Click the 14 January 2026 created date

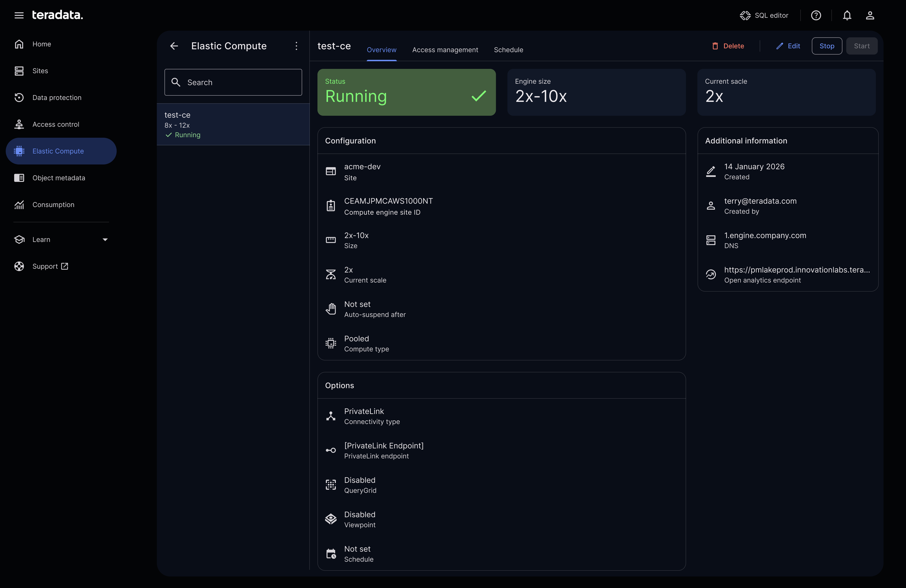click(754, 167)
